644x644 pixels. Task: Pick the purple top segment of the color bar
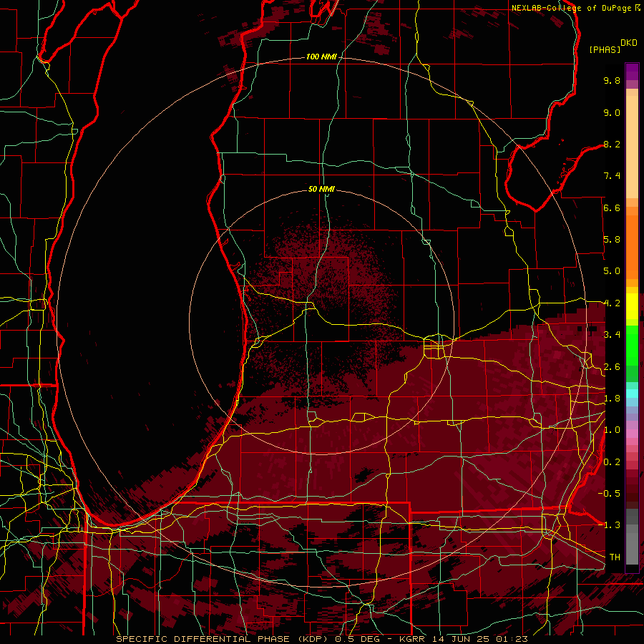(632, 72)
